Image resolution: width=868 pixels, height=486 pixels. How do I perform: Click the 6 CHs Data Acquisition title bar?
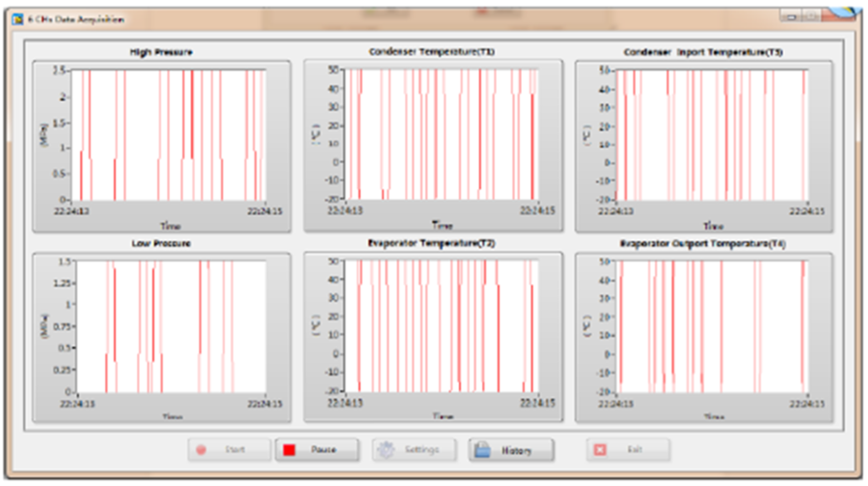386,19
